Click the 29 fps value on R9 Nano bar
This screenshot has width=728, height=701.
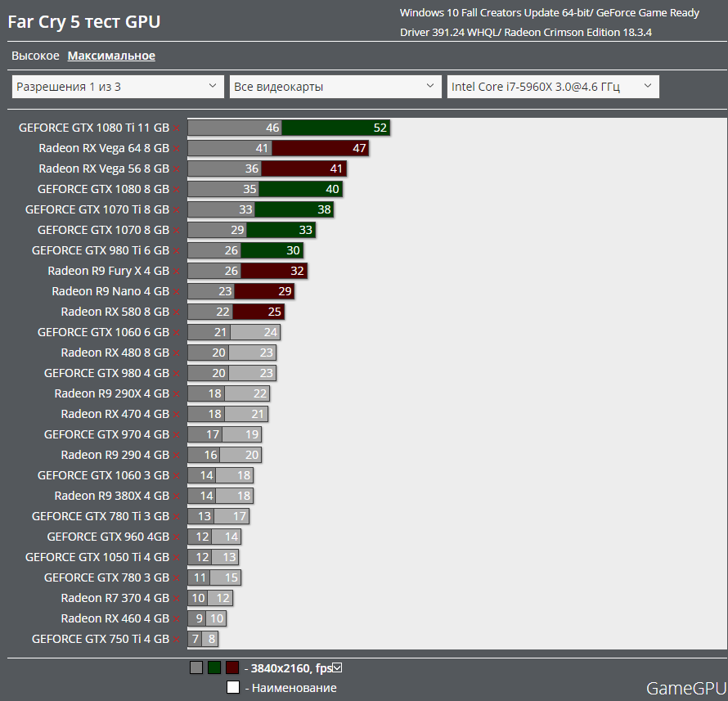(285, 291)
